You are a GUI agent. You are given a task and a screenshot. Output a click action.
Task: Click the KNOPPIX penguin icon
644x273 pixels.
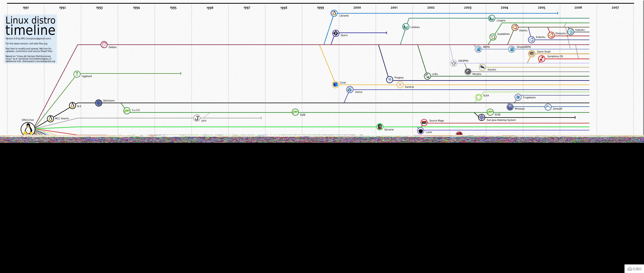pyautogui.click(x=454, y=63)
